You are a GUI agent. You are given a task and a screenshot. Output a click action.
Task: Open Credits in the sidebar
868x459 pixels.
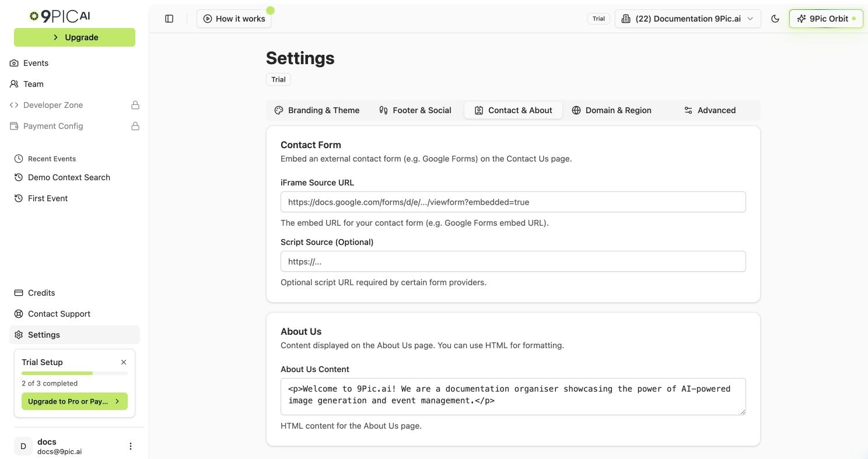(x=75, y=293)
